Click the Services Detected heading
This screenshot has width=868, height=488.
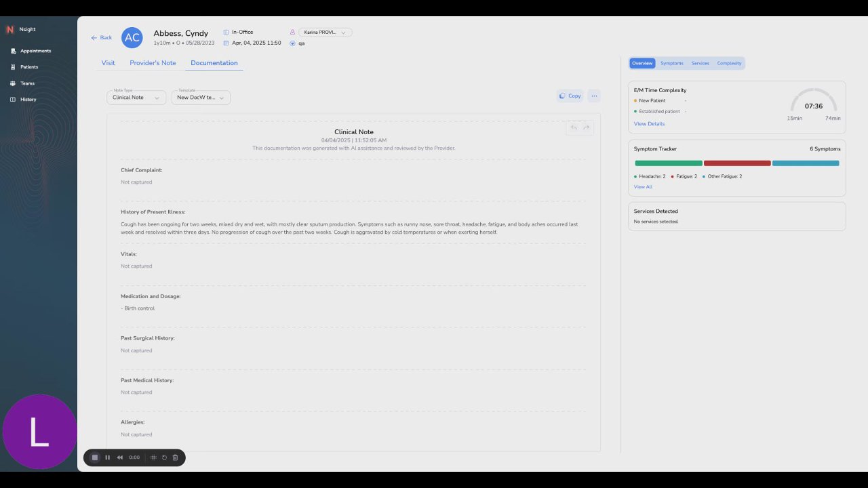656,211
